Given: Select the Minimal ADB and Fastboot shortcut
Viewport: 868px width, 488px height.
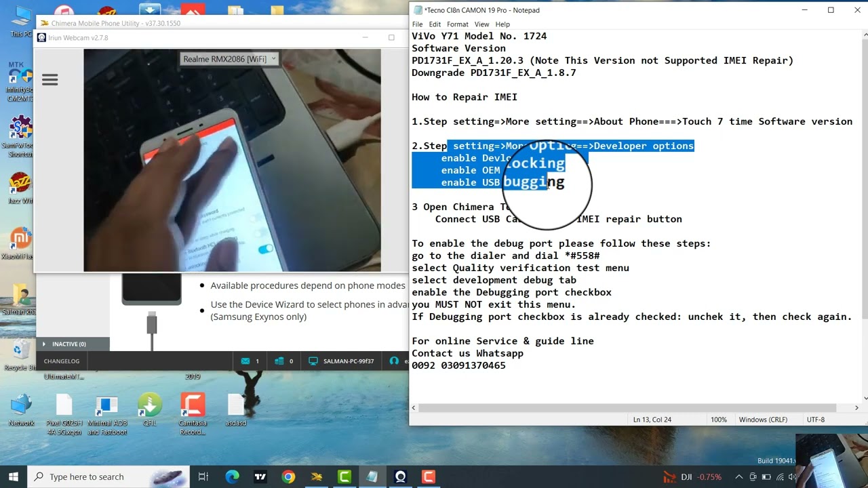Looking at the screenshot, I should (106, 413).
